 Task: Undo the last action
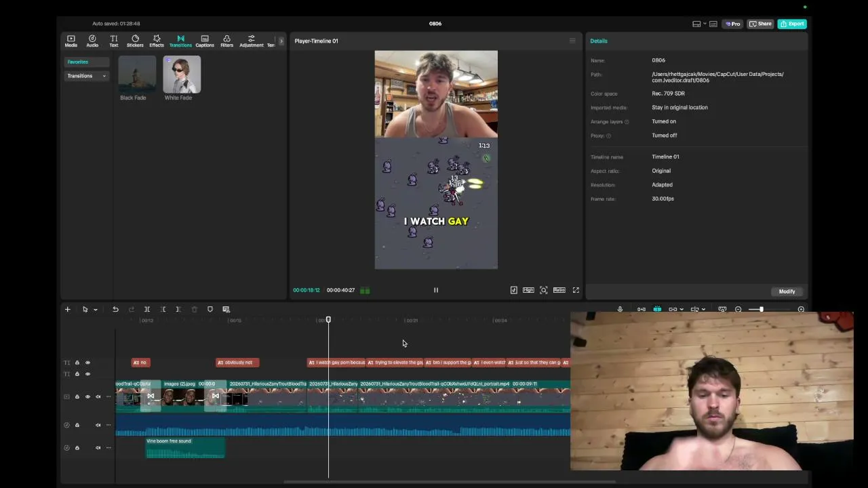point(115,309)
